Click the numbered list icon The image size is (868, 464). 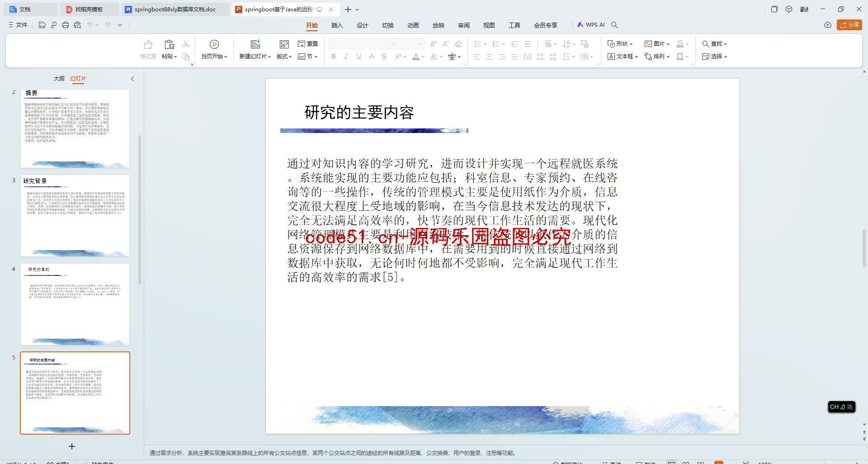coord(495,44)
